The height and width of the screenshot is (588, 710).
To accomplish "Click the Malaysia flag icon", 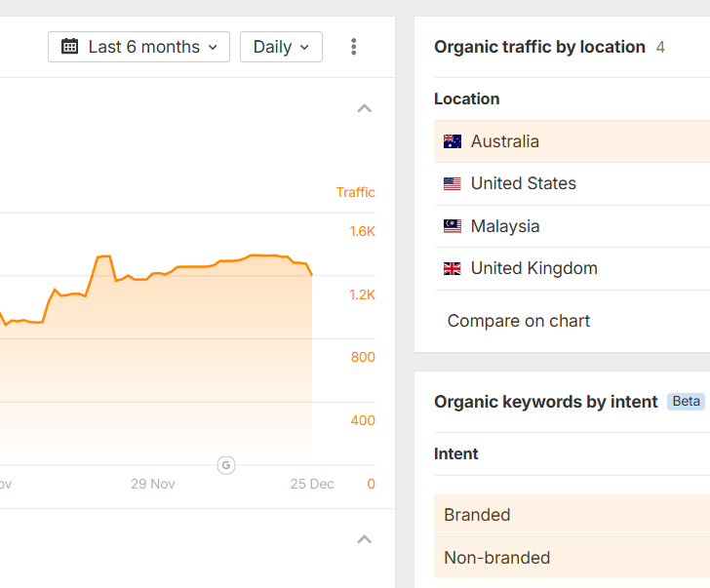I will (x=452, y=226).
